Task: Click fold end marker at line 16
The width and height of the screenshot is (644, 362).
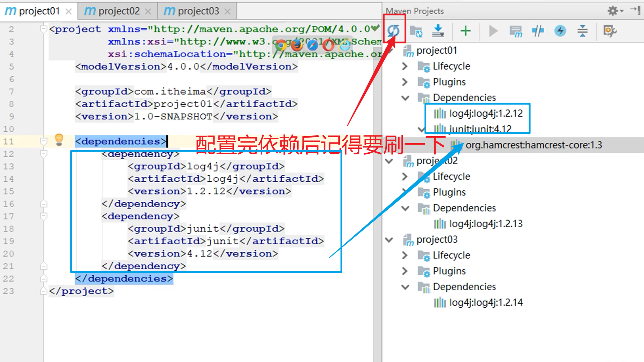Action: [43, 204]
